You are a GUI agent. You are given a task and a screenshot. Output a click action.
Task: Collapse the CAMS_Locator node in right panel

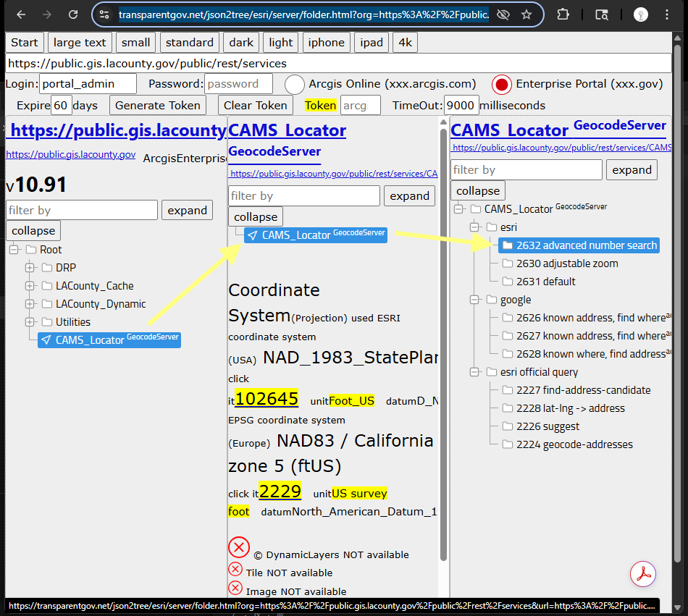[x=458, y=208]
